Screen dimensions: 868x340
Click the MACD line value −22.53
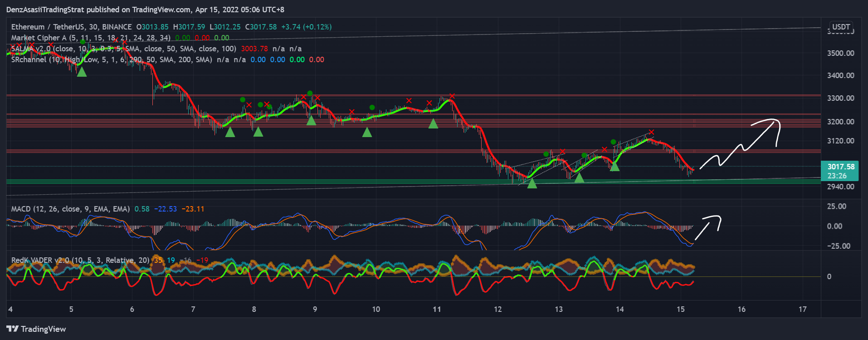[x=166, y=209]
